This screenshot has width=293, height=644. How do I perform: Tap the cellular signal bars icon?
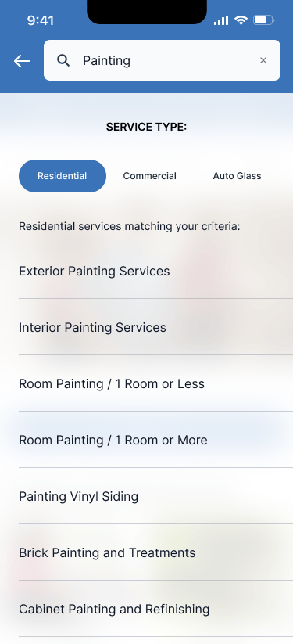tap(221, 20)
